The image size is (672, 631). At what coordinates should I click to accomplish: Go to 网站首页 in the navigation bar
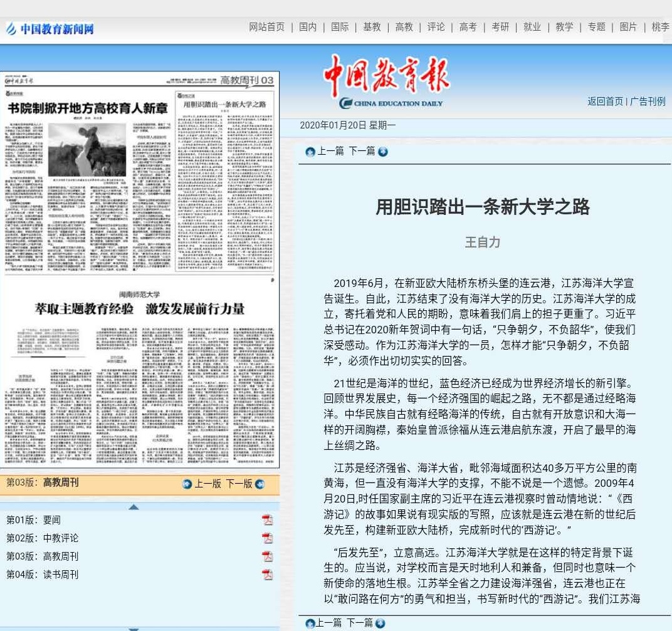click(x=266, y=27)
